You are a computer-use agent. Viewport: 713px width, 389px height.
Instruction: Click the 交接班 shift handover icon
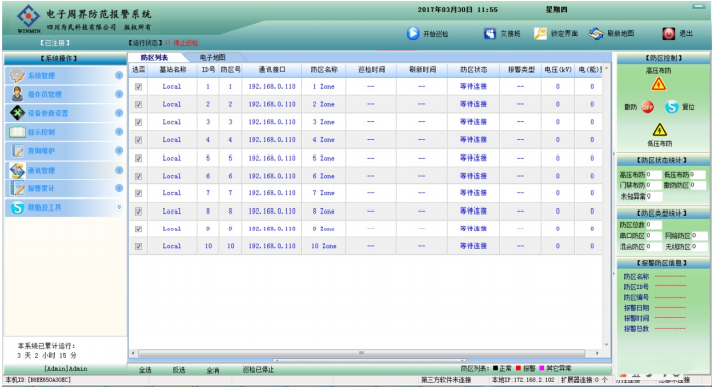click(x=490, y=33)
